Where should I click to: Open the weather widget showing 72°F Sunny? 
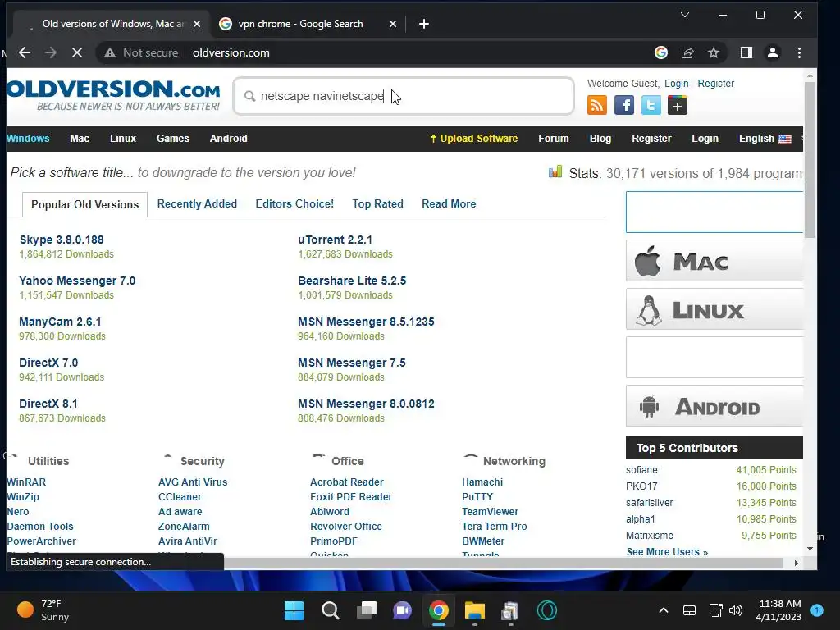43,610
